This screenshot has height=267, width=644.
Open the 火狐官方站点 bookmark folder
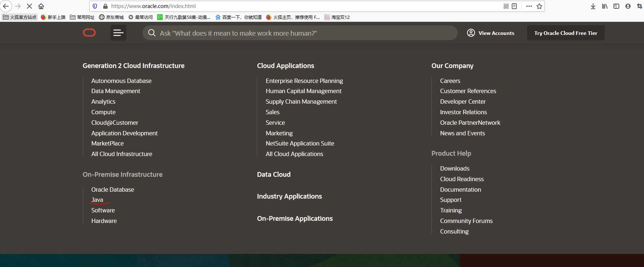pos(20,17)
